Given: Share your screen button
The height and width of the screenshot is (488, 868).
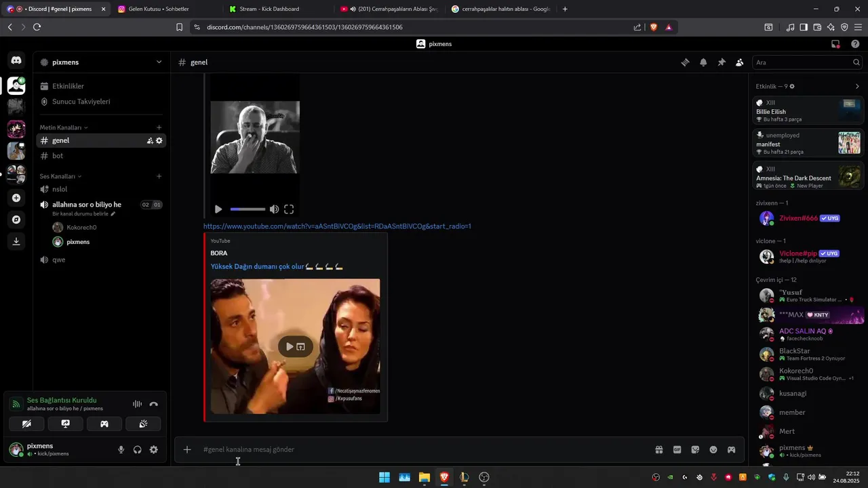Looking at the screenshot, I should tap(65, 424).
